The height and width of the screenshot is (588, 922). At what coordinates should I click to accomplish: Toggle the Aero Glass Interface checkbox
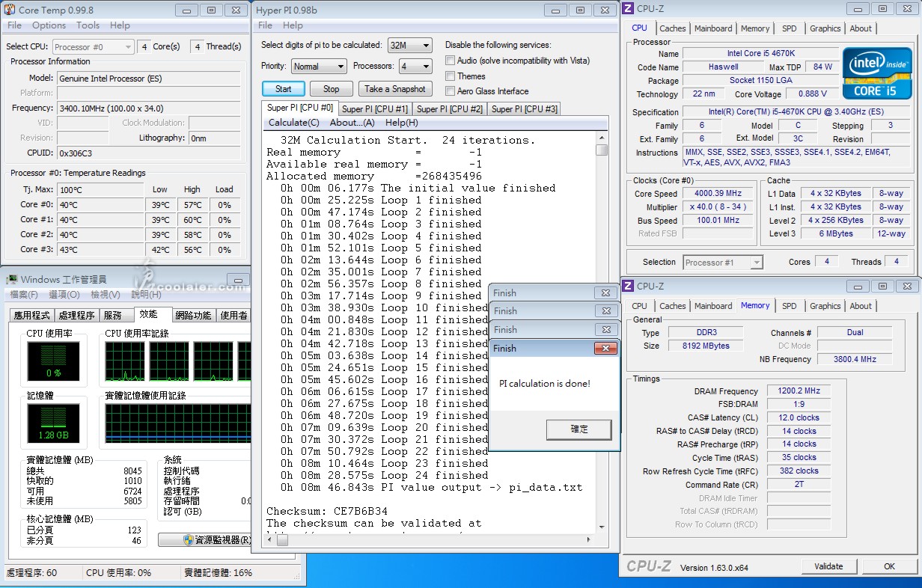coord(451,91)
